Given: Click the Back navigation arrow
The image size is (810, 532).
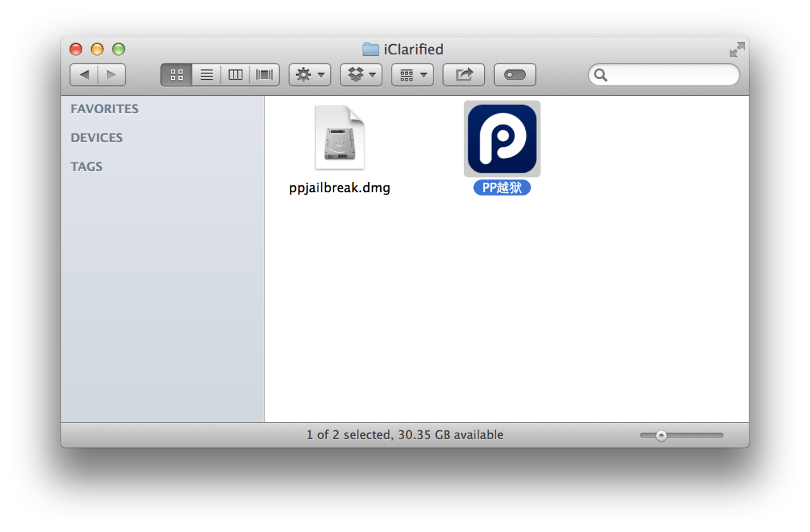Looking at the screenshot, I should tap(84, 75).
